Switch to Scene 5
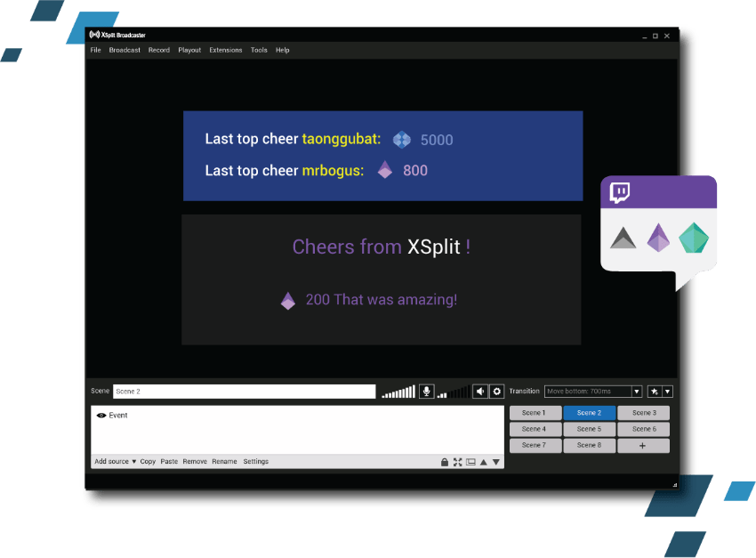Image resolution: width=756 pixels, height=558 pixels. tap(589, 429)
